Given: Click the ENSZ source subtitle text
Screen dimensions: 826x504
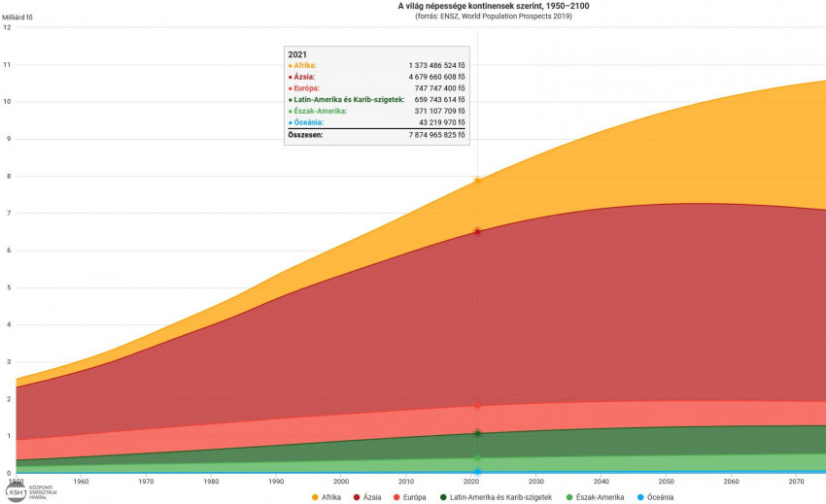Looking at the screenshot, I should [x=493, y=17].
